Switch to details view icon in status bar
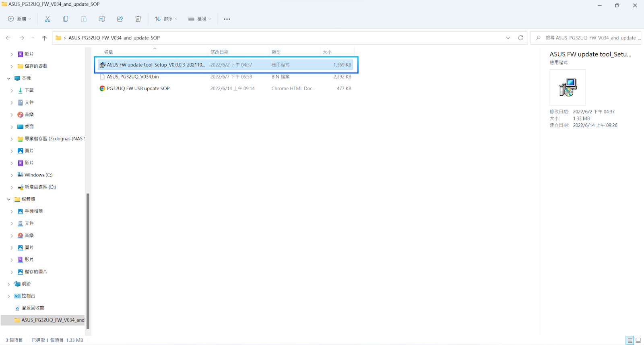 pos(630,340)
